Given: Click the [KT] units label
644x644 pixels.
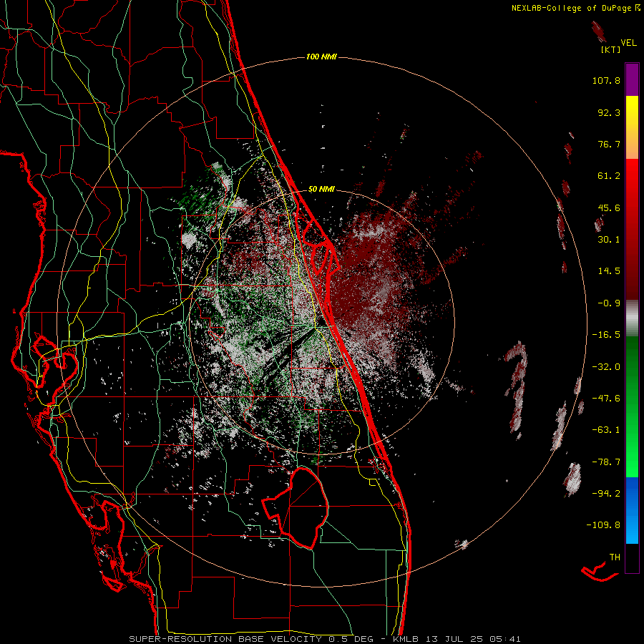Looking at the screenshot, I should tap(610, 49).
